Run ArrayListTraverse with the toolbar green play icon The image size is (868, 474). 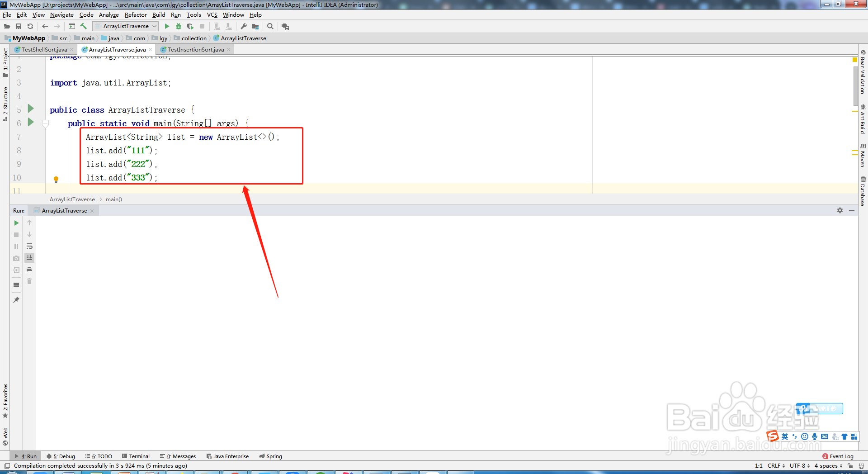167,26
